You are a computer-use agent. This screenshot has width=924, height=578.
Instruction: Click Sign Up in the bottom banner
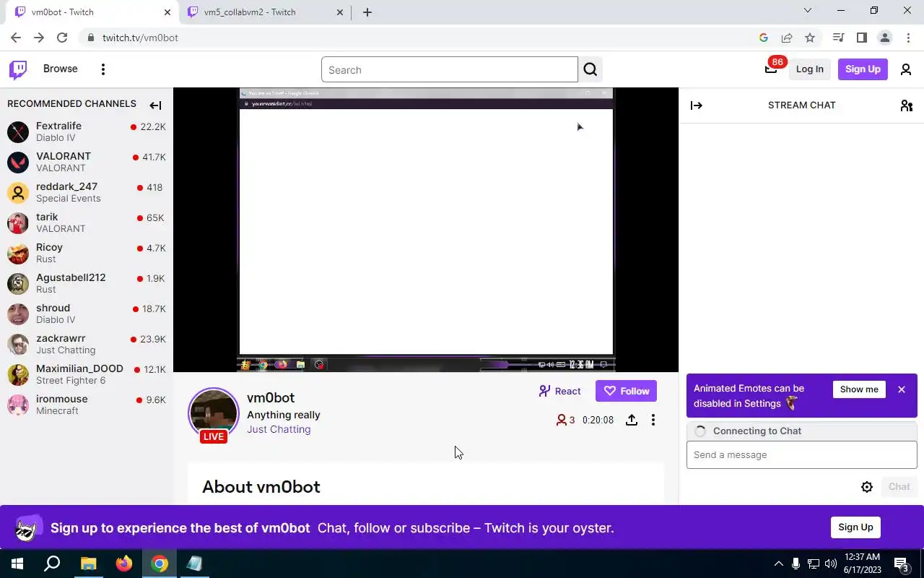pos(855,527)
